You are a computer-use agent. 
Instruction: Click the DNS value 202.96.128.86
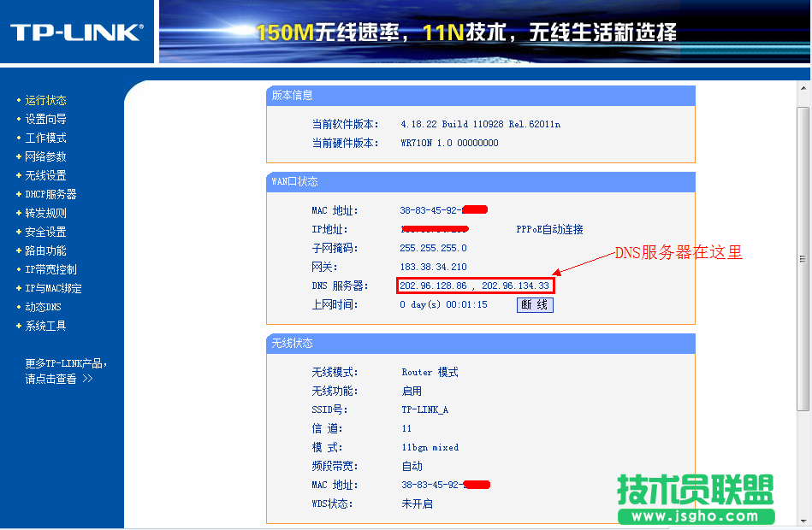click(x=433, y=286)
